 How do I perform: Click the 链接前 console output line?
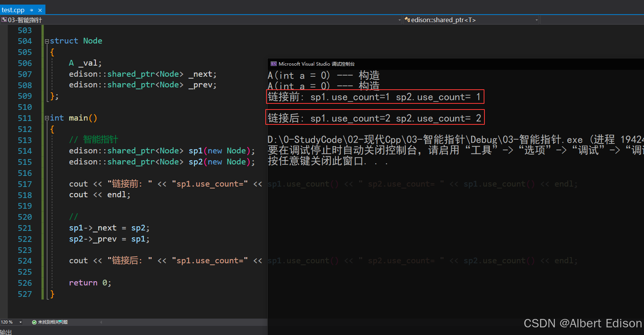tap(374, 97)
